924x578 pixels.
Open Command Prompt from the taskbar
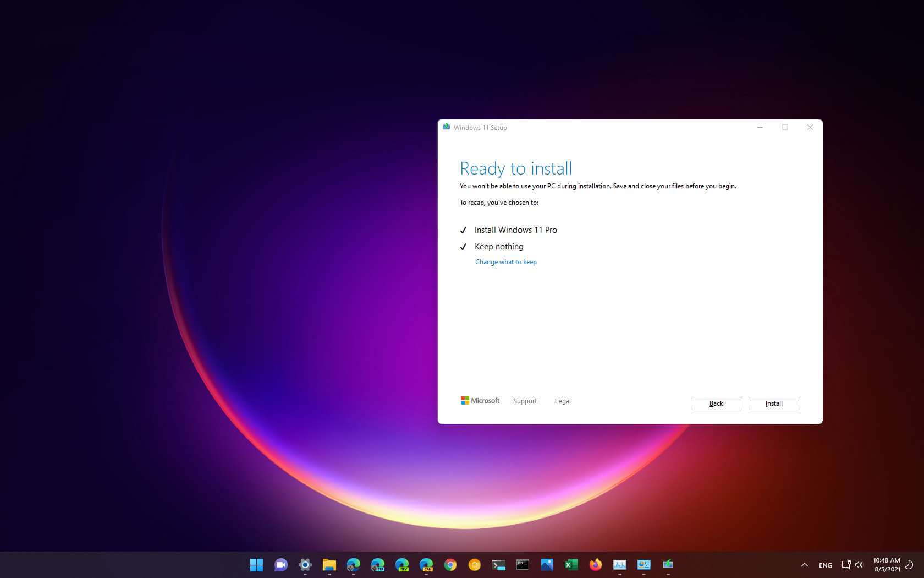[522, 565]
